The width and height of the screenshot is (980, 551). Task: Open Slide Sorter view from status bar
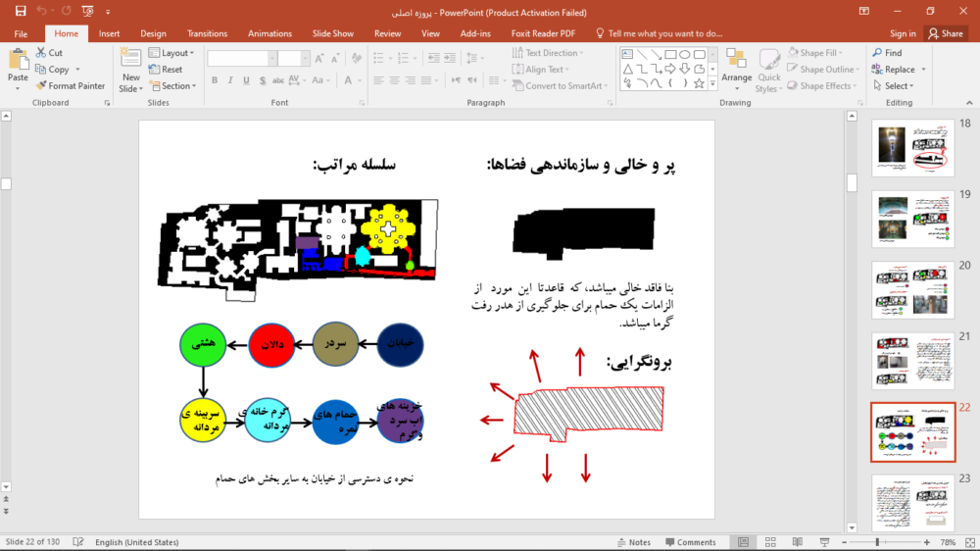click(770, 542)
